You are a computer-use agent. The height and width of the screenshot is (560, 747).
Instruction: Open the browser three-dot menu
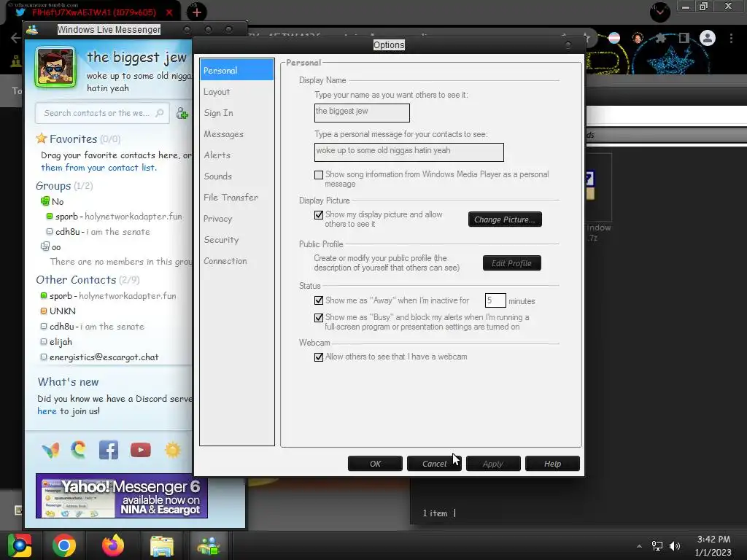(731, 38)
